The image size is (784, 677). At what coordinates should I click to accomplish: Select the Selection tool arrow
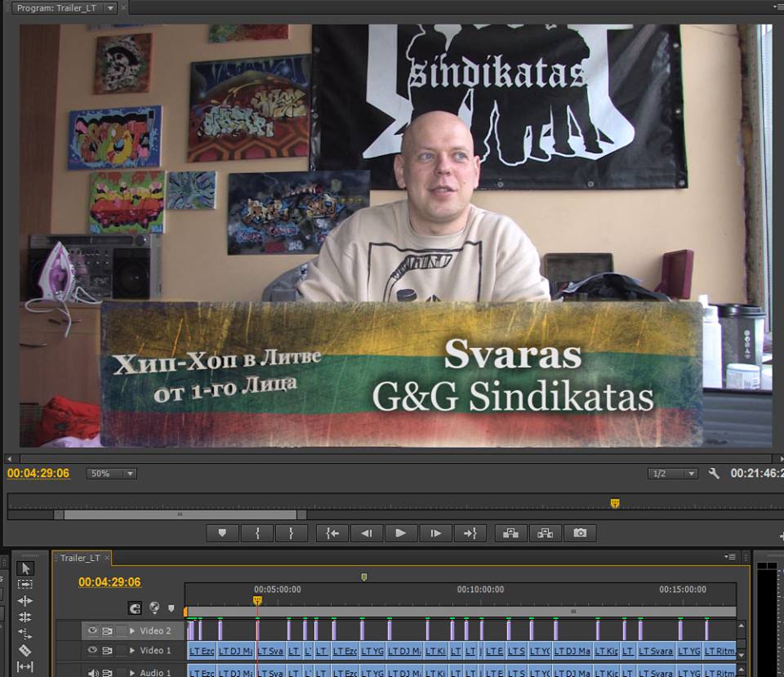(x=25, y=568)
